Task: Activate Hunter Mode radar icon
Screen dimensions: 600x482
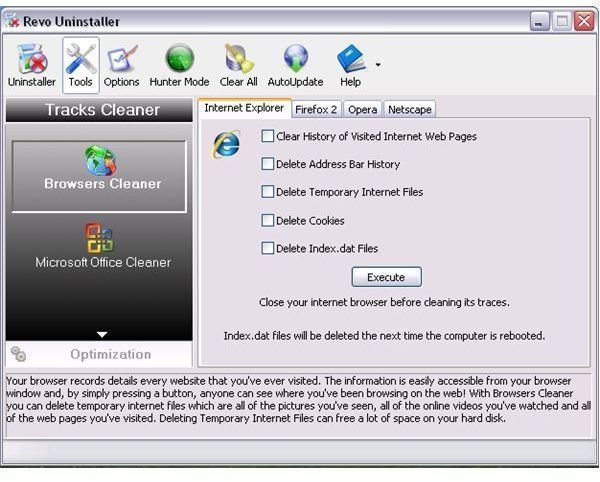Action: tap(179, 65)
